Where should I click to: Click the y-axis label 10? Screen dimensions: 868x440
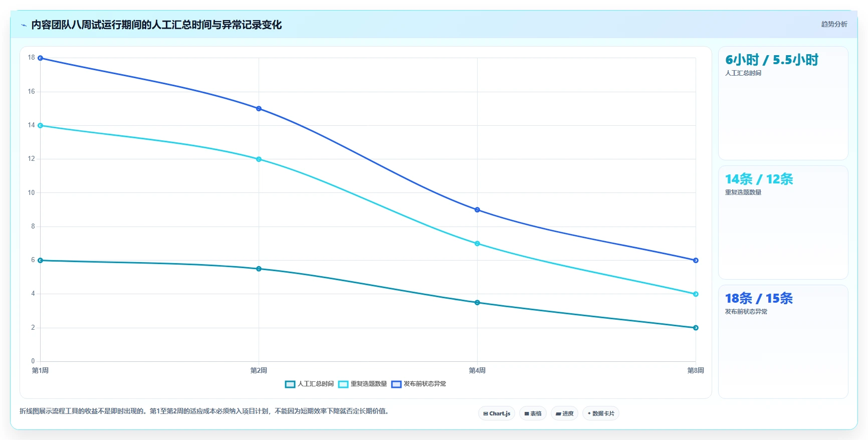32,193
